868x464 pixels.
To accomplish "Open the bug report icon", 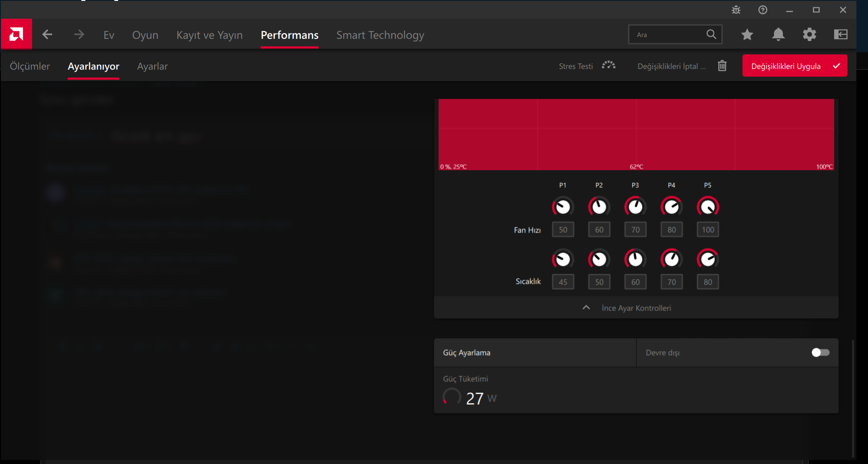I will click(736, 10).
